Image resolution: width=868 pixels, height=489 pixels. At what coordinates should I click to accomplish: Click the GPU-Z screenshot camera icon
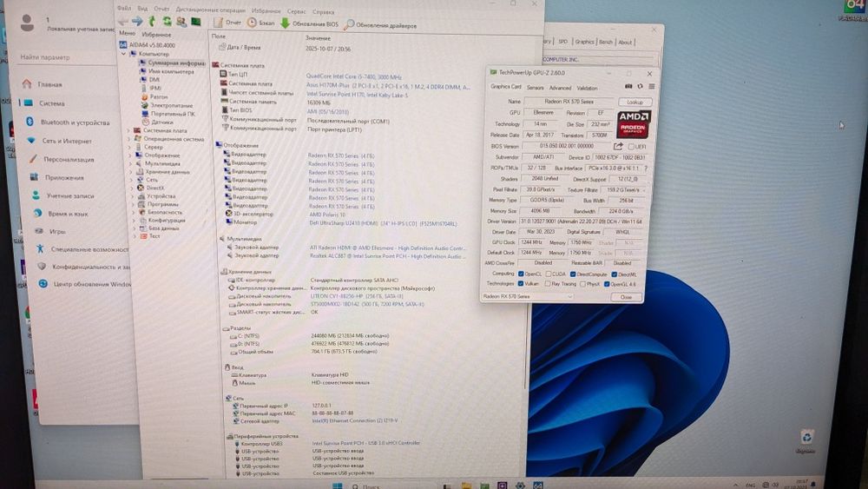point(628,86)
